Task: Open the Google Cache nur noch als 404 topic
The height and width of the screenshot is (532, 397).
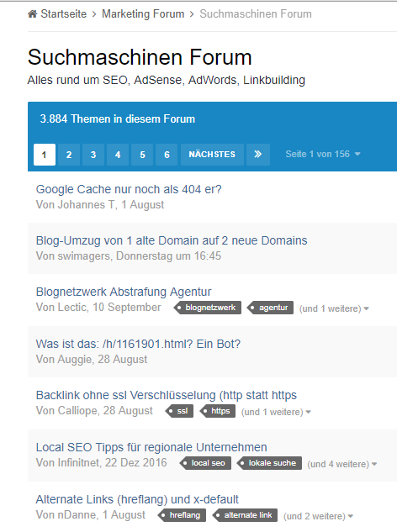Action: tap(129, 189)
